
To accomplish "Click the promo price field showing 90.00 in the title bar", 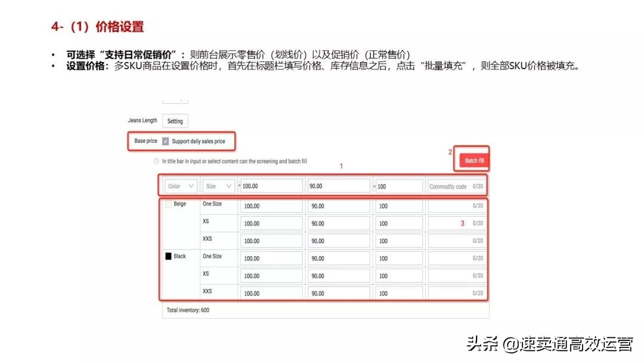I will 339,186.
